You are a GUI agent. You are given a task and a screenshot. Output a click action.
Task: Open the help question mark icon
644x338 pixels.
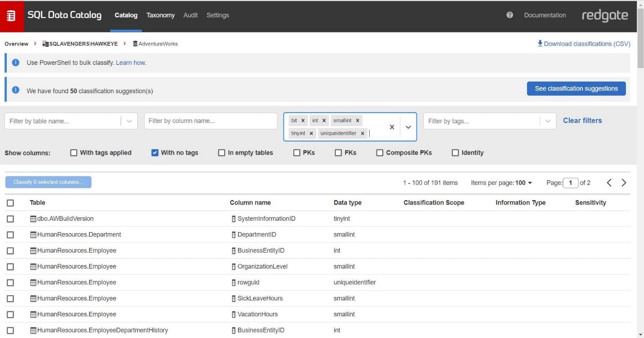tap(510, 15)
